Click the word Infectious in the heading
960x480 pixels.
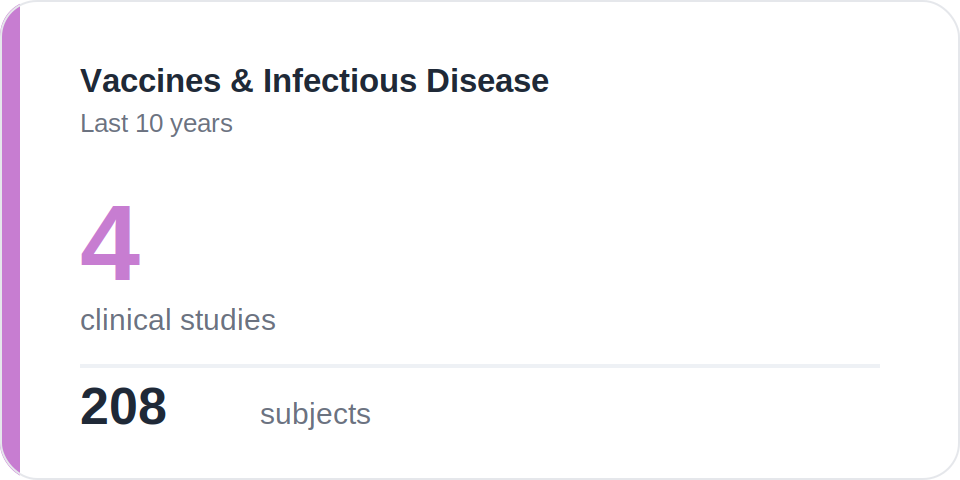click(x=340, y=81)
